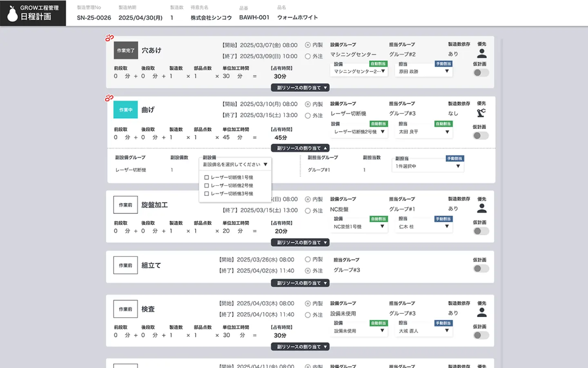Click the robot arm priority icon for 曲げ
Viewport: 588px width, 368px height.
[481, 113]
